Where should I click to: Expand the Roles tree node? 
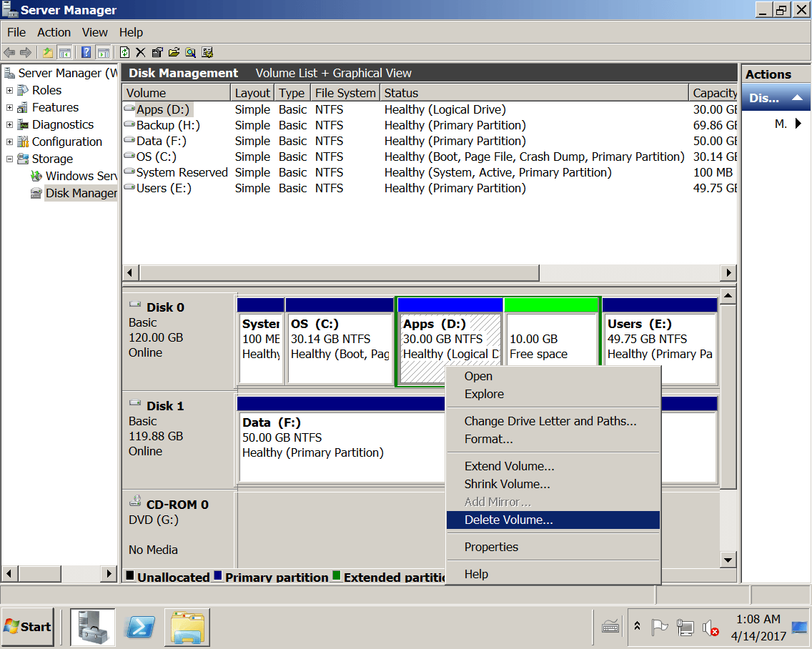pyautogui.click(x=9, y=90)
